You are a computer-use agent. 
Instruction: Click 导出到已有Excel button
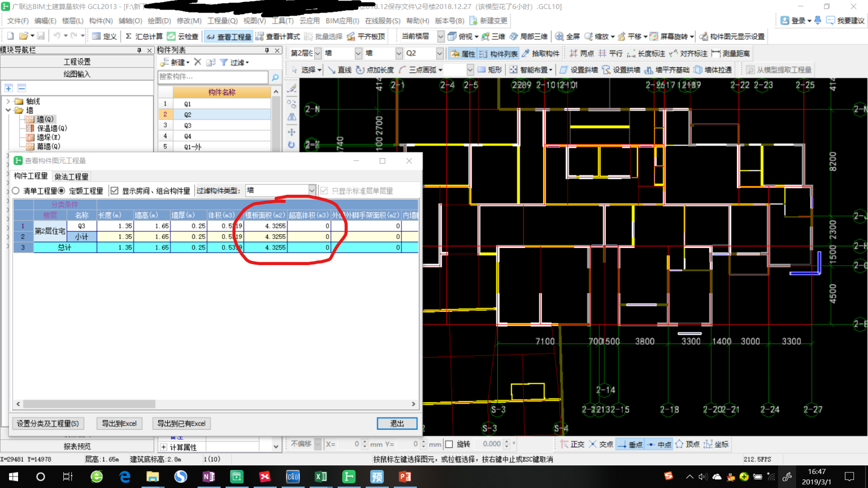tap(181, 423)
